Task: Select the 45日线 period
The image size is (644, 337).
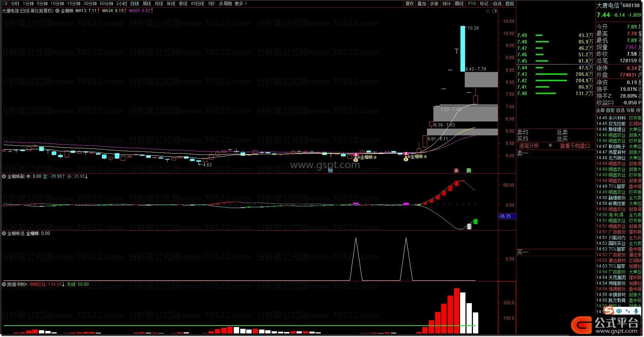Action: point(197,4)
